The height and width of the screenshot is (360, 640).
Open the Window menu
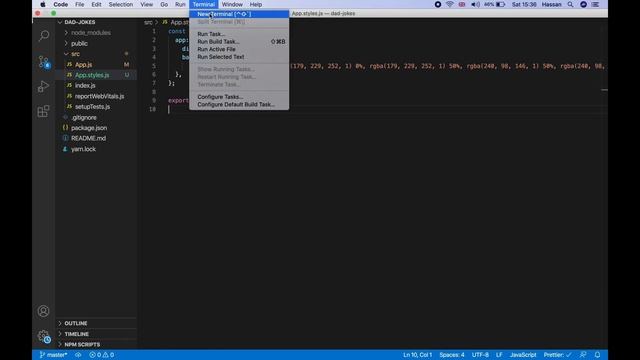point(232,4)
